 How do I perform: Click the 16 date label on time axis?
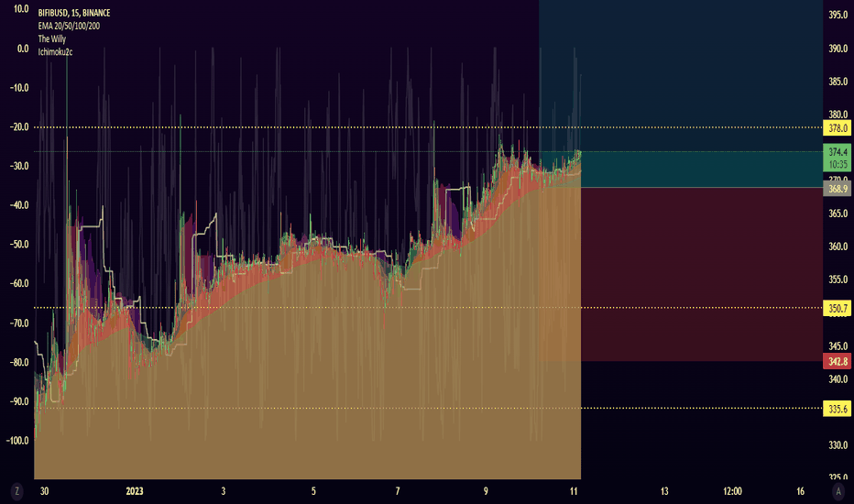pyautogui.click(x=800, y=491)
